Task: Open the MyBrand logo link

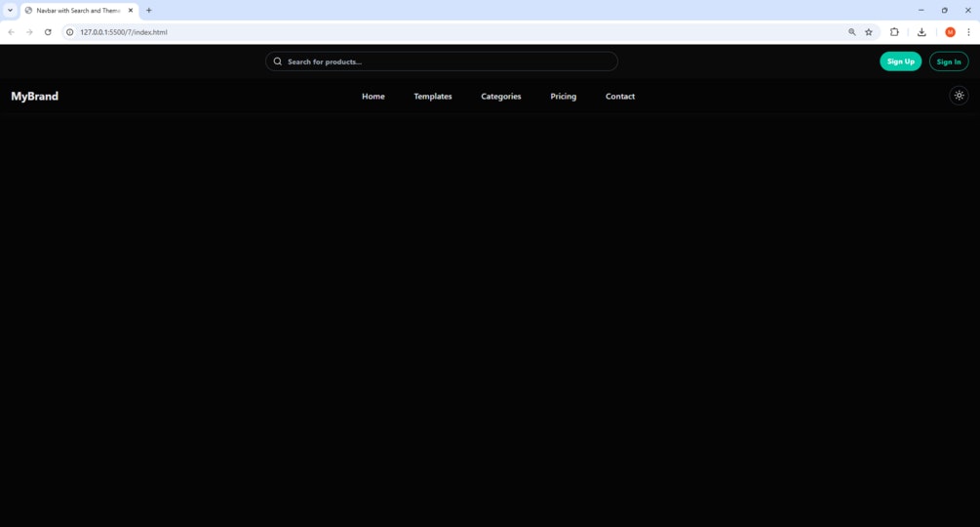Action: point(34,97)
